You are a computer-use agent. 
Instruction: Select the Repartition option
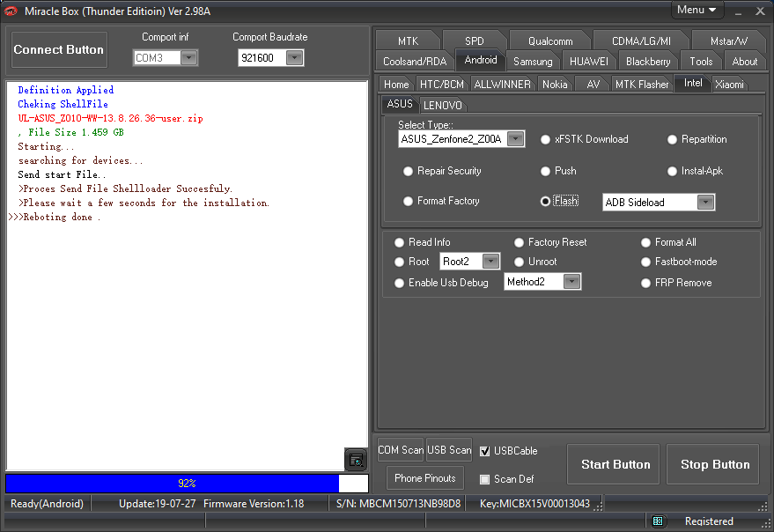coord(672,140)
